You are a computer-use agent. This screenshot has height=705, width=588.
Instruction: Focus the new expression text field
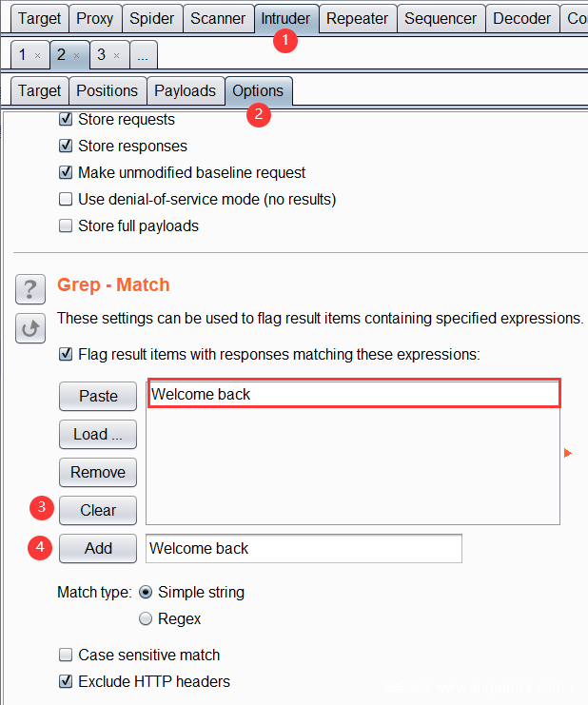[x=304, y=548]
